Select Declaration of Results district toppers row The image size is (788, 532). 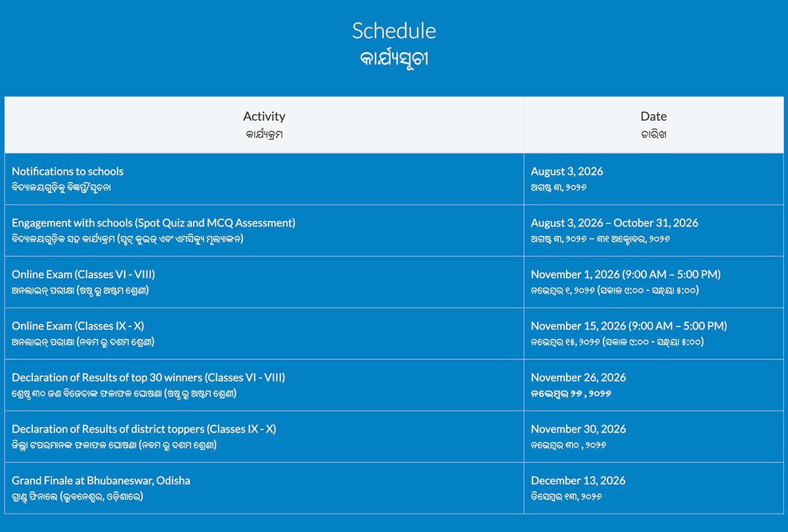(x=264, y=436)
